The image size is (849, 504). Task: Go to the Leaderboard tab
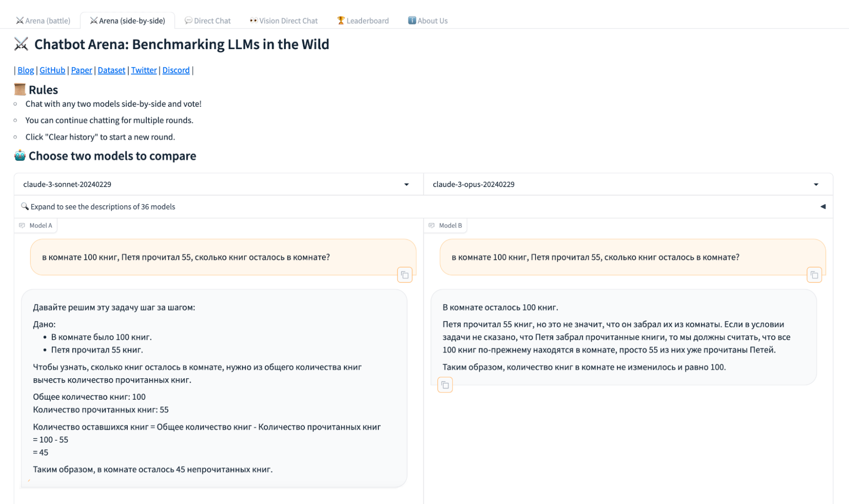click(363, 21)
